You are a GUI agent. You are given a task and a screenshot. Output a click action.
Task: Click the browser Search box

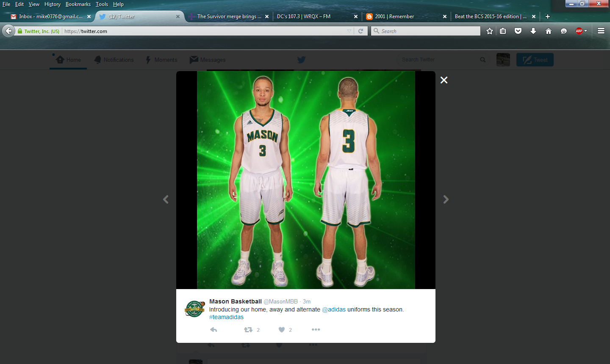[426, 31]
